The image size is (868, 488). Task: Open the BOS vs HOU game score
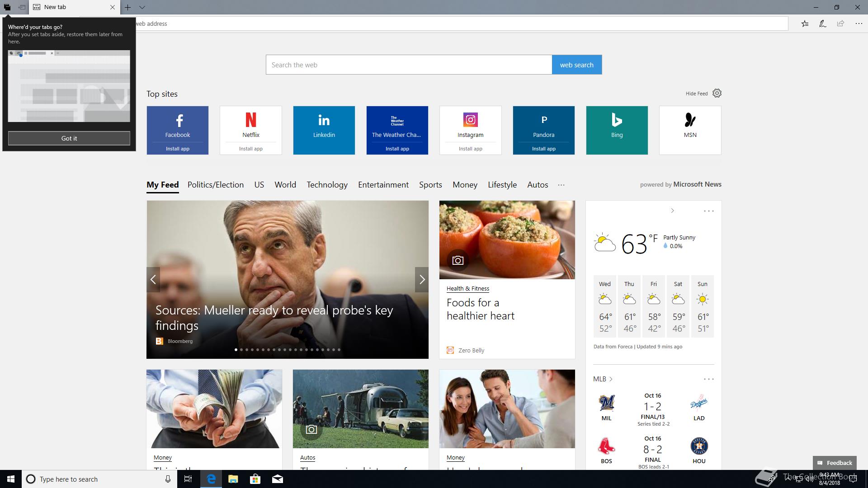pyautogui.click(x=653, y=452)
